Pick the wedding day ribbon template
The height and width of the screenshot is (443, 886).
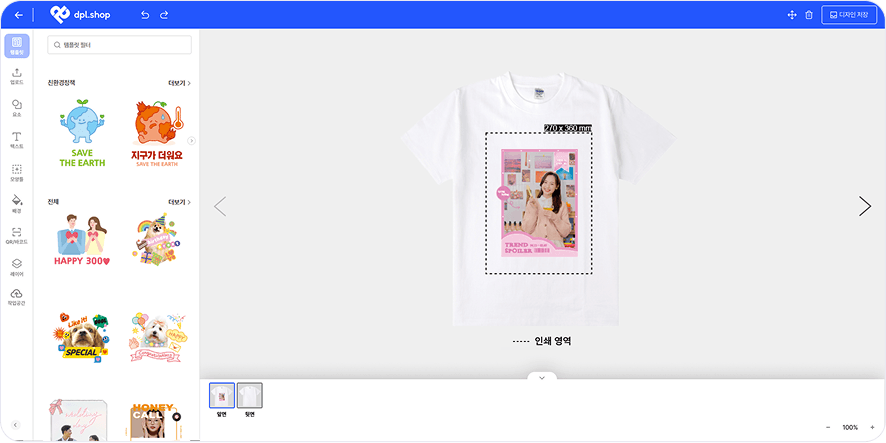(x=77, y=419)
